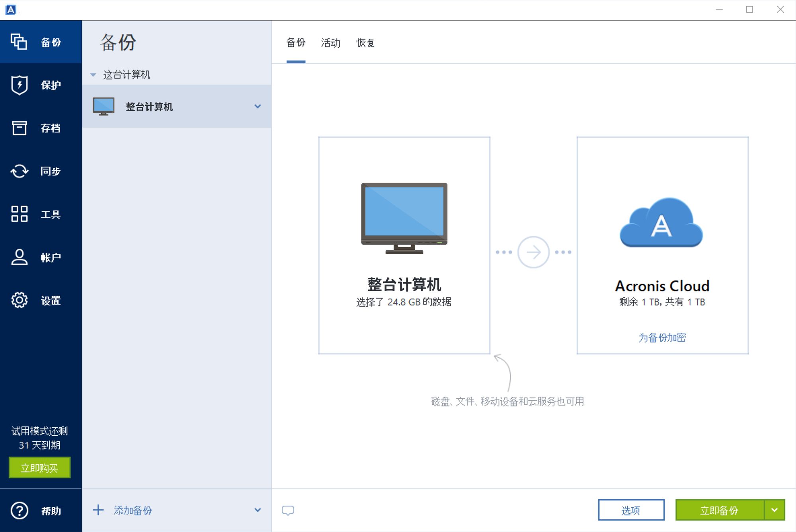Click the comment bubble icon at bottom

(x=288, y=511)
